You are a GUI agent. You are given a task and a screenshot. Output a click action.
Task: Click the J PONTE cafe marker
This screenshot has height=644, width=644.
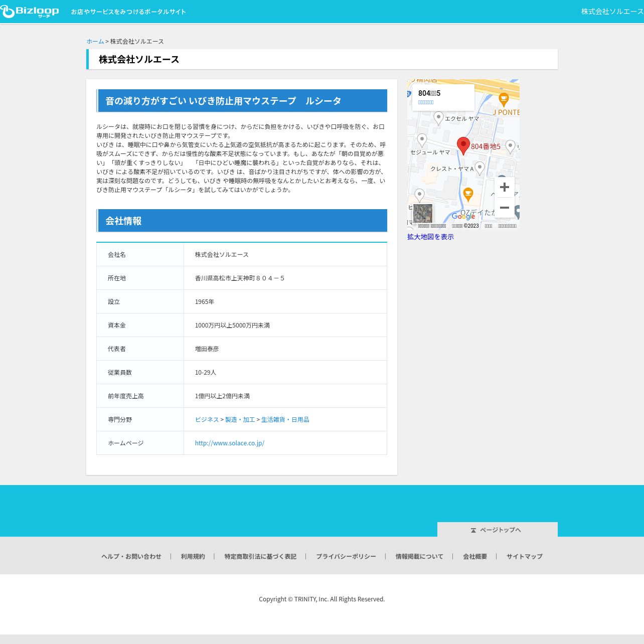point(504,99)
